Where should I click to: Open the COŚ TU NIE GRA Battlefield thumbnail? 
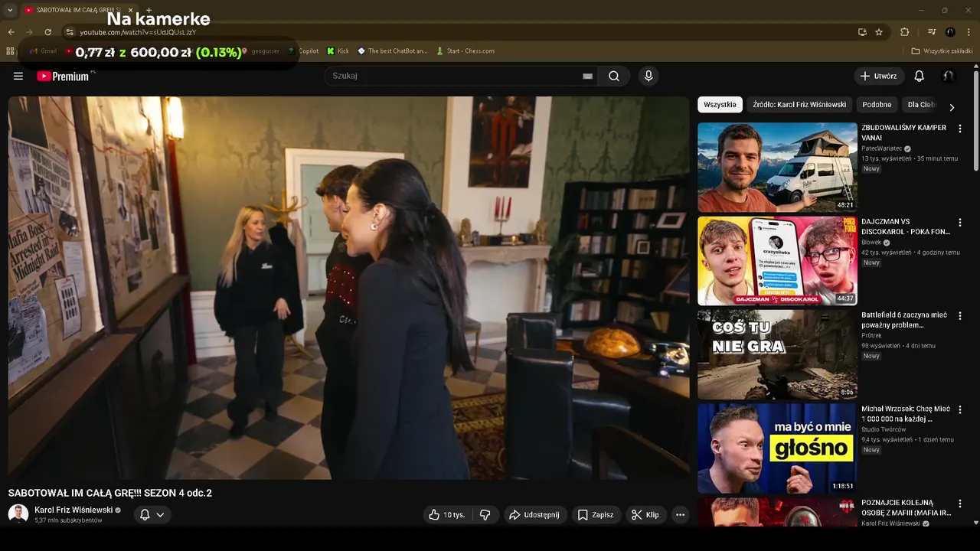pos(777,355)
